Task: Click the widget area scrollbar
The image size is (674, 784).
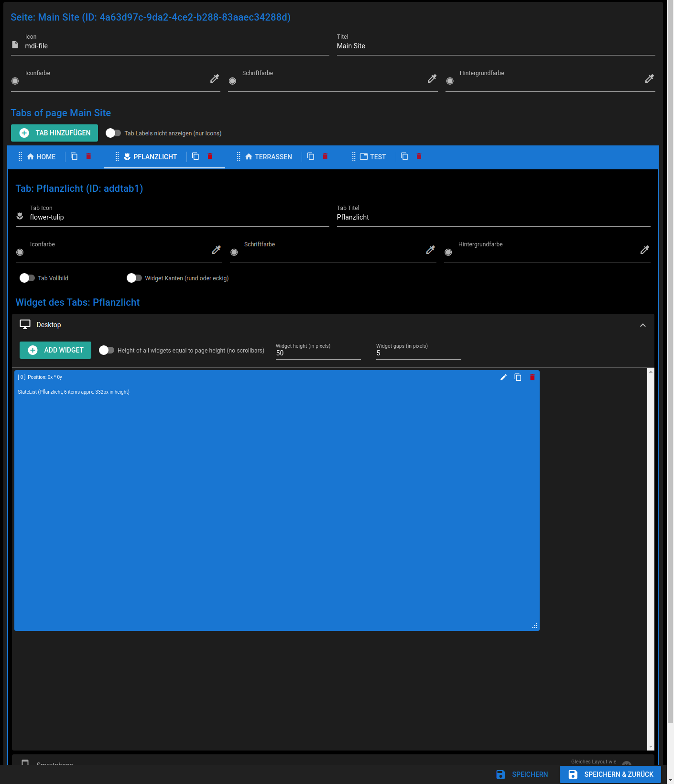Action: (651, 559)
